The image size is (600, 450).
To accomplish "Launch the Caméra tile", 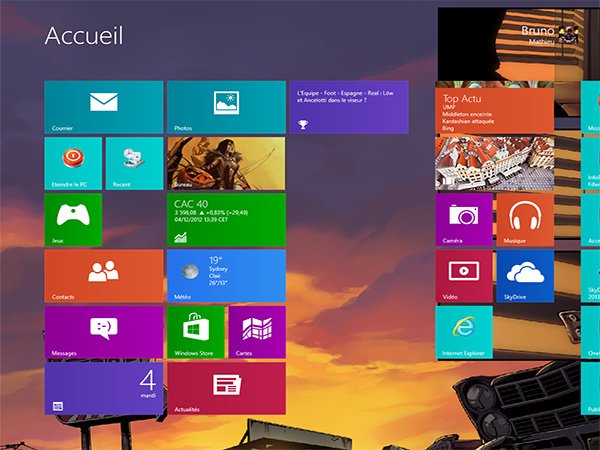I will click(464, 220).
